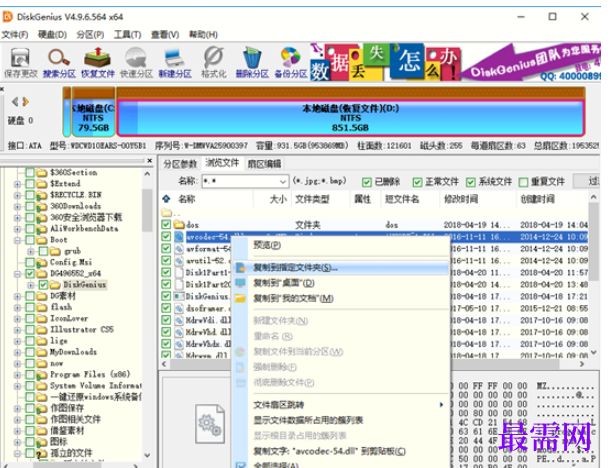Open the file name filter combo box

(x=245, y=181)
